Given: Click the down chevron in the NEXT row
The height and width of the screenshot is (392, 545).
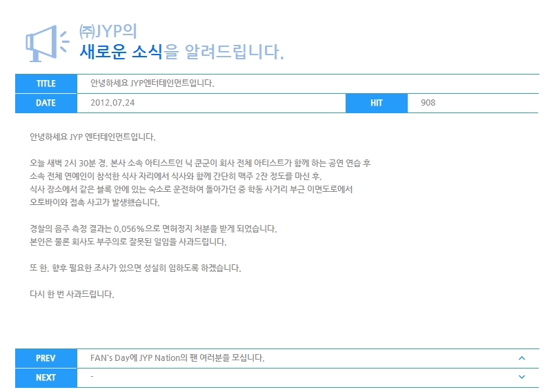Looking at the screenshot, I should click(522, 377).
